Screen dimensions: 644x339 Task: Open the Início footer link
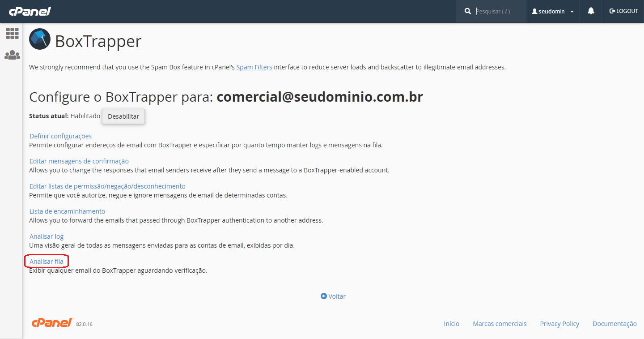[451, 324]
